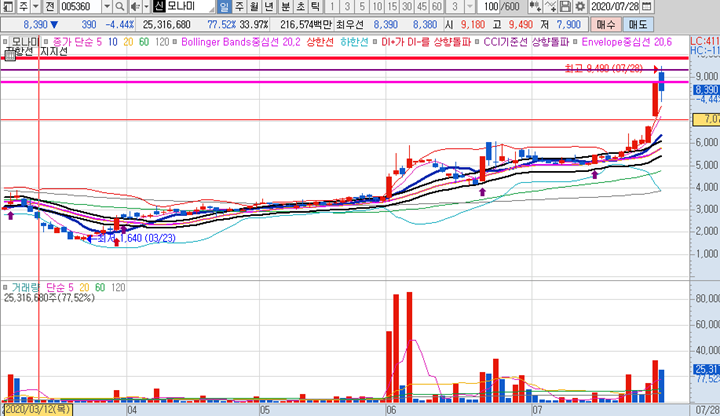Choose the 1 interval button
The height and width of the screenshot is (416, 720).
tap(332, 6)
